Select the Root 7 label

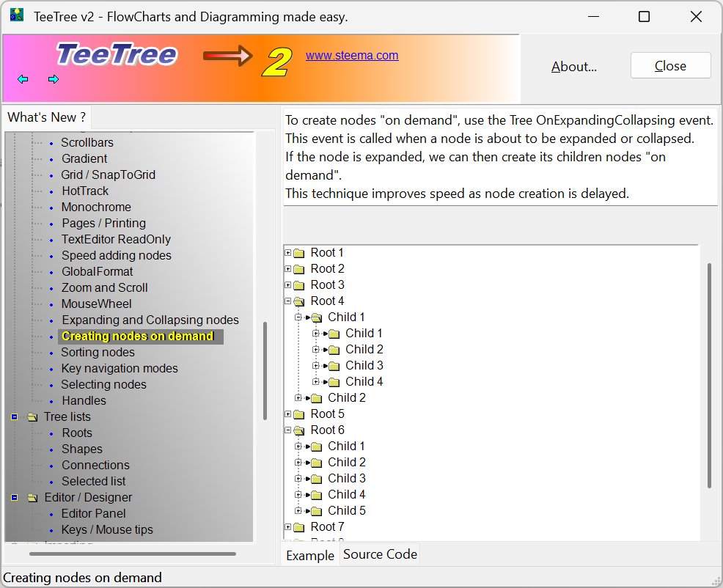click(327, 526)
